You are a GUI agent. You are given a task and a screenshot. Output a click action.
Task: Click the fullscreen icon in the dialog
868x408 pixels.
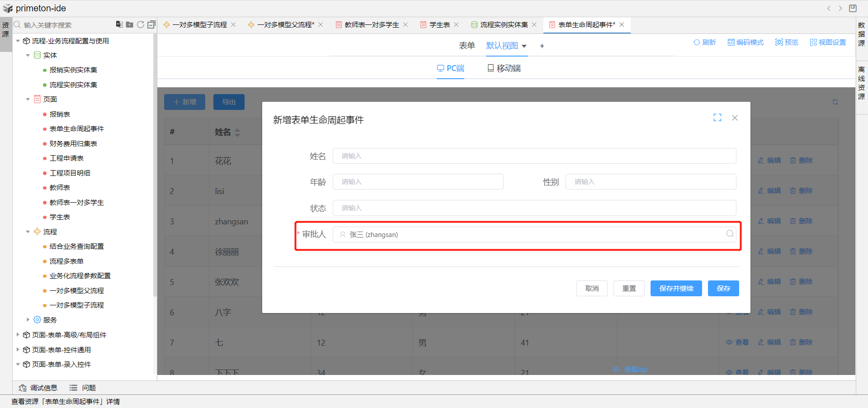[x=717, y=118]
